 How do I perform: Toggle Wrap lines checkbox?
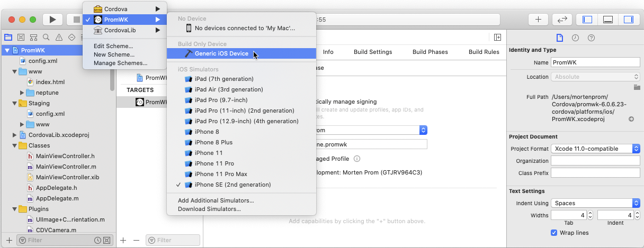pyautogui.click(x=554, y=233)
